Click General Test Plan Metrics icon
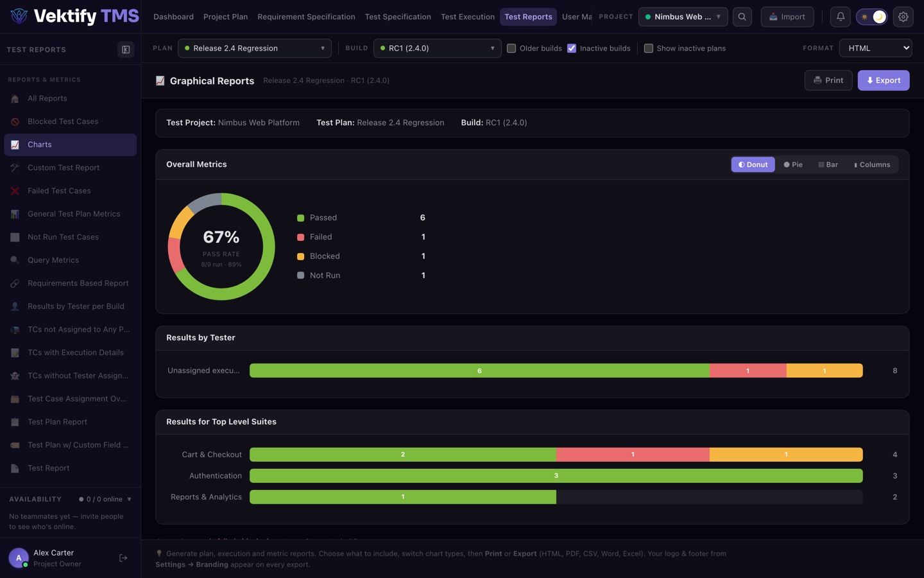This screenshot has height=578, width=924. pyautogui.click(x=15, y=214)
